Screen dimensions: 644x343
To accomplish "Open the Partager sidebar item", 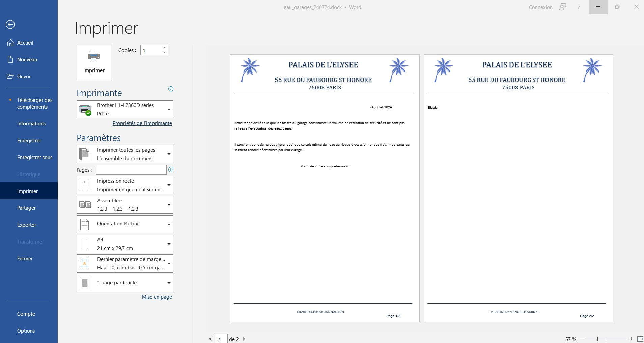I will (29, 208).
